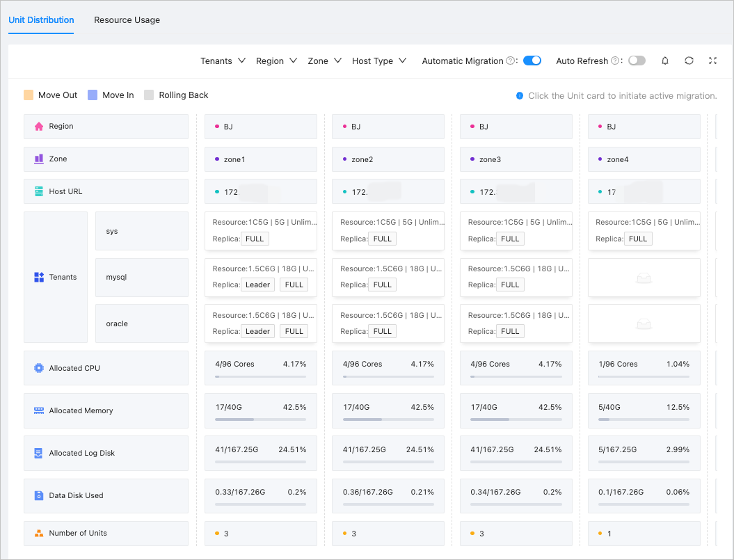Click the zone1 Allocated Memory progress bar
Viewport: 734px width, 560px height.
click(261, 419)
